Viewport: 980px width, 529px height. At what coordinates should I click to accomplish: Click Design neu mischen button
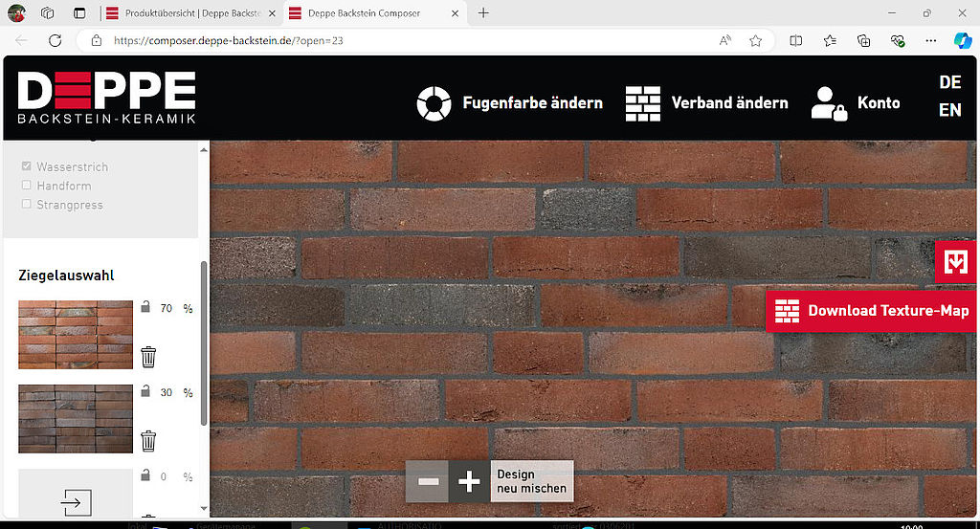[531, 481]
